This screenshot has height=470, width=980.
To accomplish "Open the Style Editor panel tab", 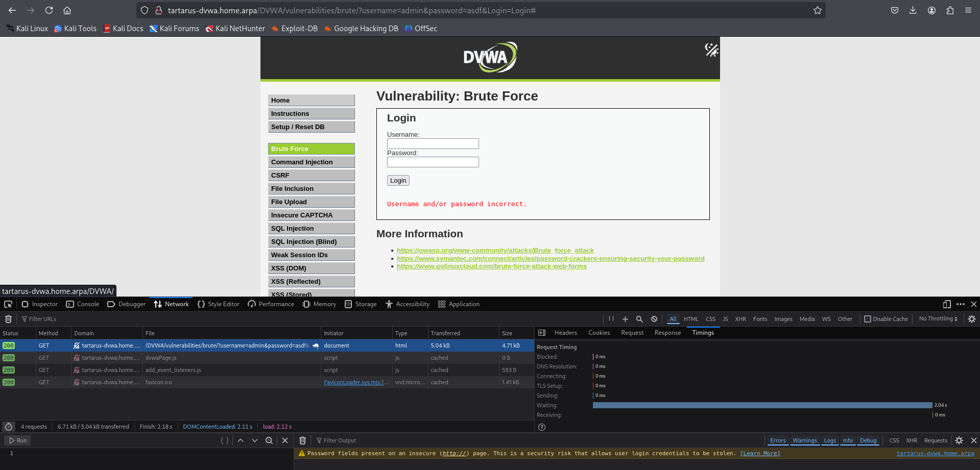I will 219,304.
